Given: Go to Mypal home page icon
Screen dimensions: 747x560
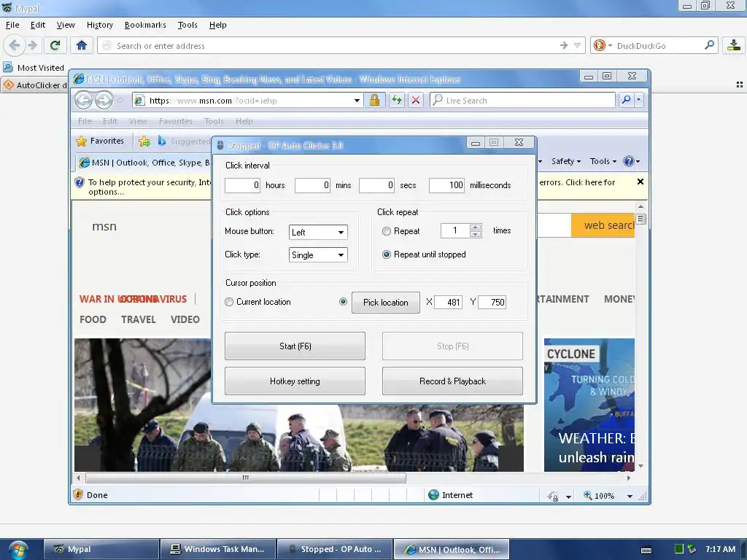Looking at the screenshot, I should (82, 45).
